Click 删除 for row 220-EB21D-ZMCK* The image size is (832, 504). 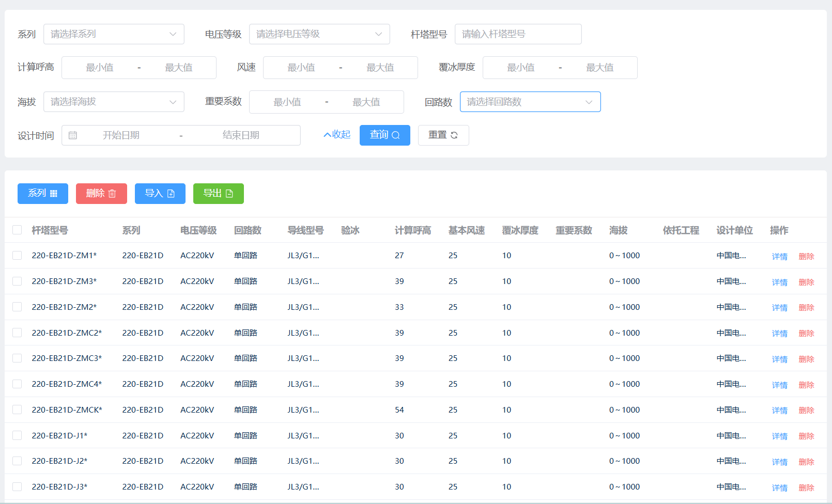807,411
